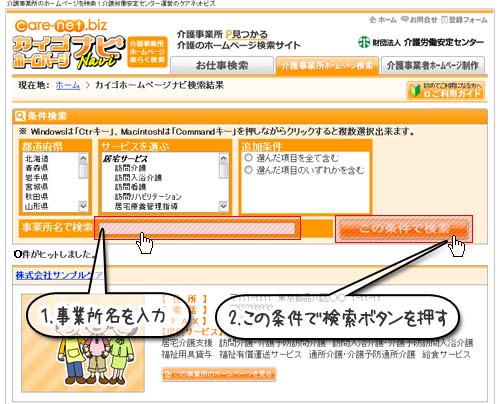Click the service list scrollbar thumb
The image size is (500, 404).
223,171
